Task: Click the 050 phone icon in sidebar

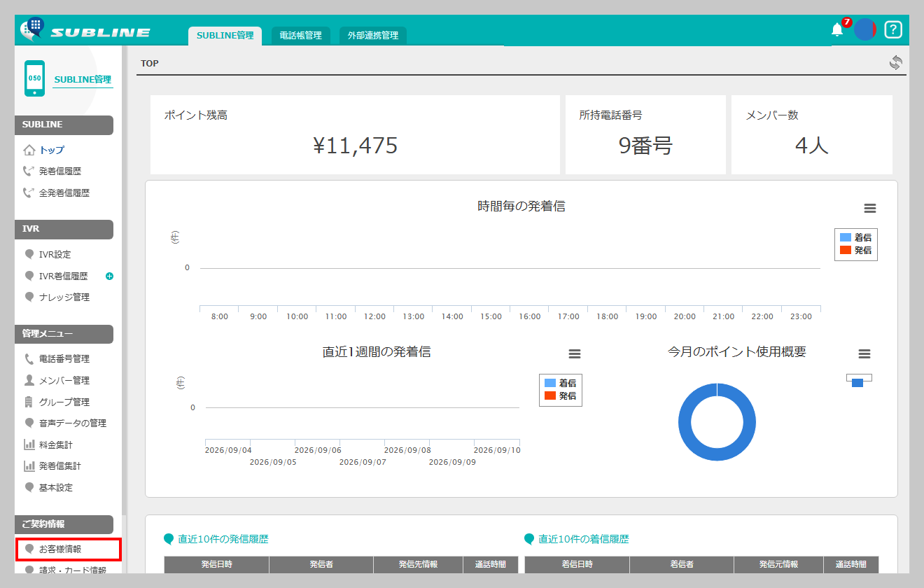Action: tap(34, 78)
